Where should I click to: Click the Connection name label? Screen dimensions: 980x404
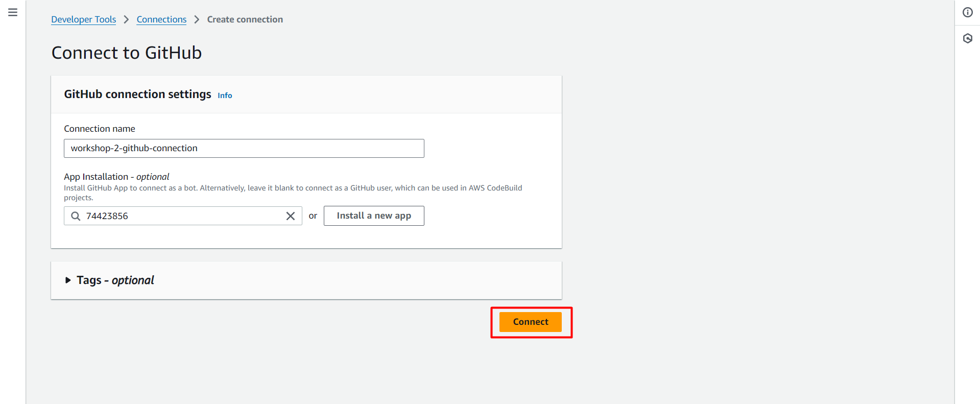tap(100, 129)
